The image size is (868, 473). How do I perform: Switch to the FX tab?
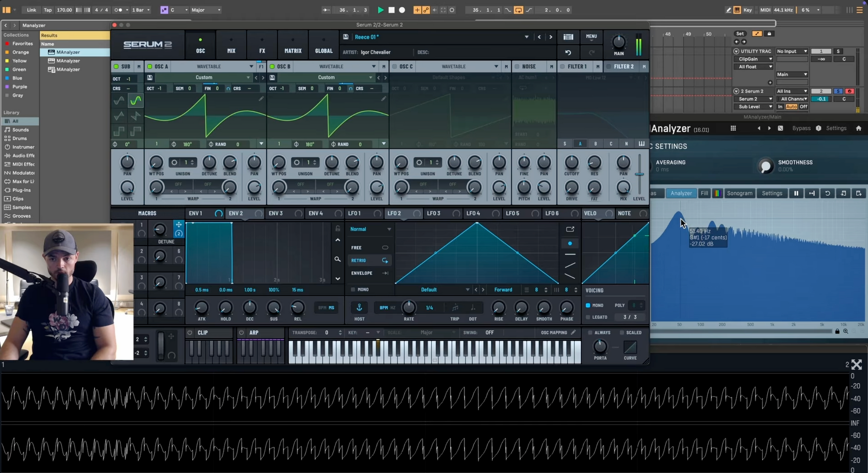pos(262,46)
